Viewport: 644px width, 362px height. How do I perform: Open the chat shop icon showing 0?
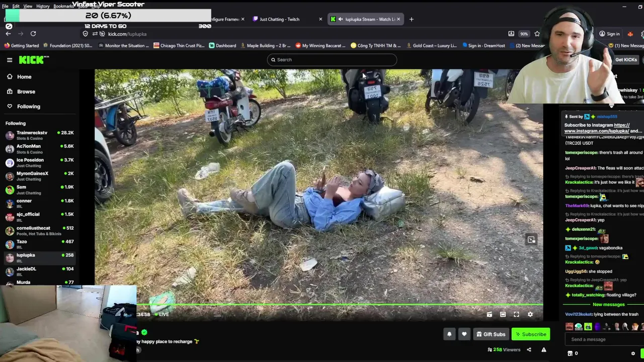573,353
